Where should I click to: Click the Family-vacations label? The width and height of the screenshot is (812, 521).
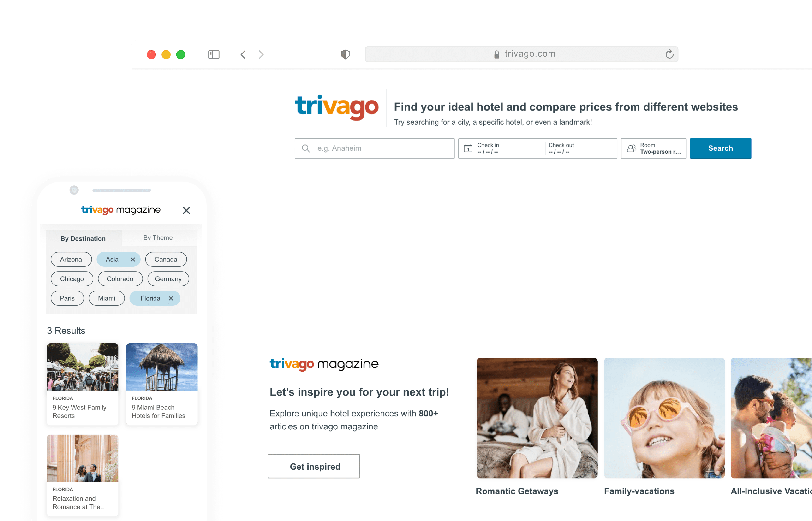tap(639, 491)
